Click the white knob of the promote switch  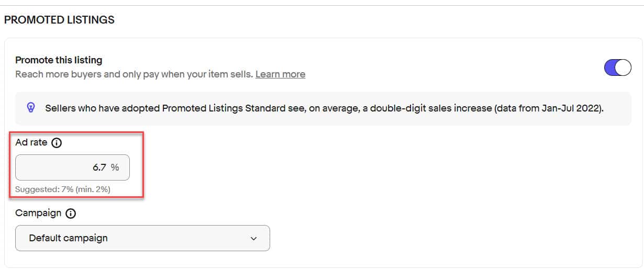623,68
